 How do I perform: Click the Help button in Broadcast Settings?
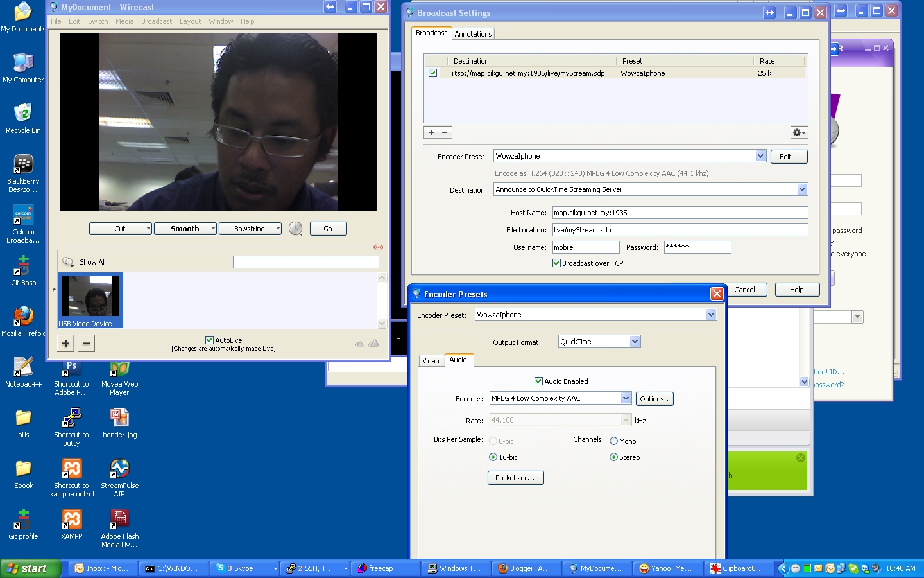tap(797, 290)
